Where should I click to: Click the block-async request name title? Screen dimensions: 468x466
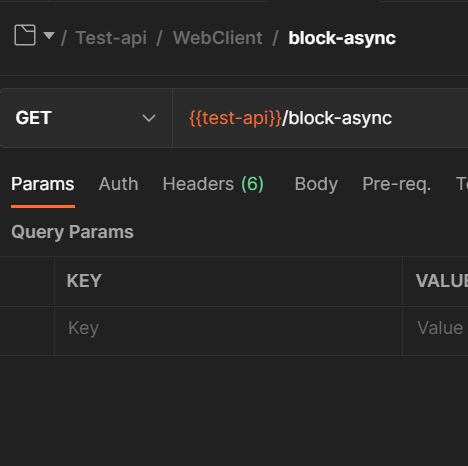[342, 38]
